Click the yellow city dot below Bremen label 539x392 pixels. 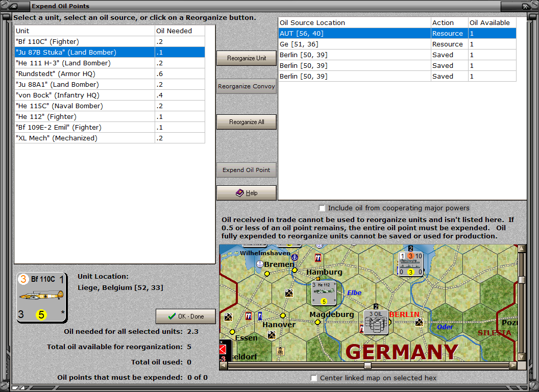[267, 274]
